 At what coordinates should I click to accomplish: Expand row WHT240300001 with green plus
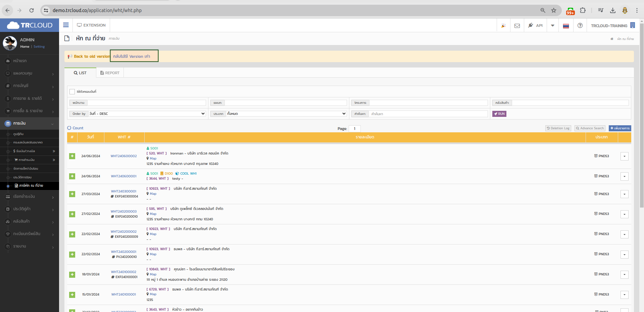[x=72, y=194]
